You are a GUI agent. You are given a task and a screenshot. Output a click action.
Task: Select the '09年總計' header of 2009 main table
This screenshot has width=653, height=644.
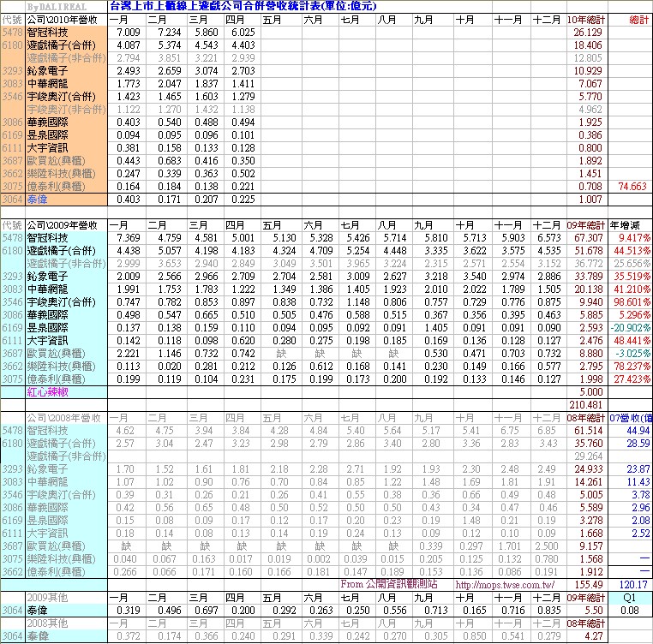586,225
